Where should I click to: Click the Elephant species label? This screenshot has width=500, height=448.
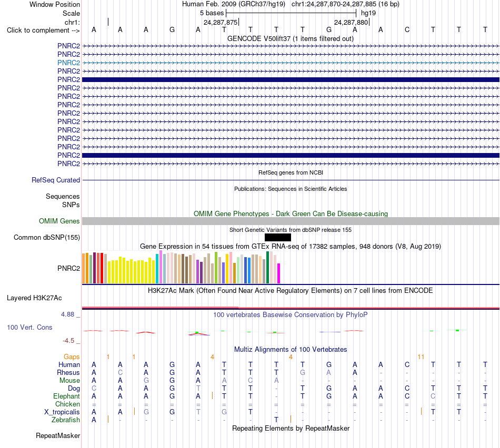[x=67, y=396]
